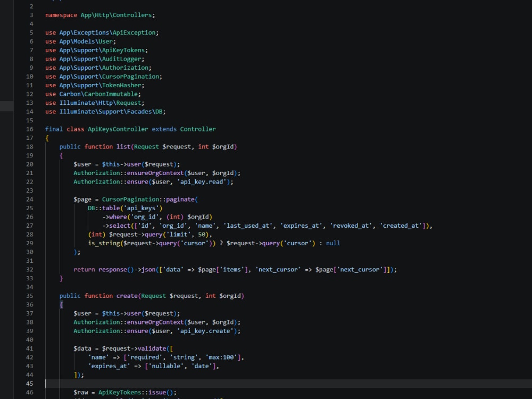
Task: Click line number 35 in the gutter
Action: (29, 296)
